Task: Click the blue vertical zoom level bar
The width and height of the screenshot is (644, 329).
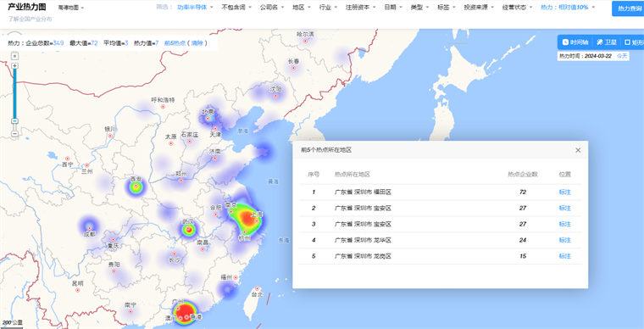Action: [14, 93]
